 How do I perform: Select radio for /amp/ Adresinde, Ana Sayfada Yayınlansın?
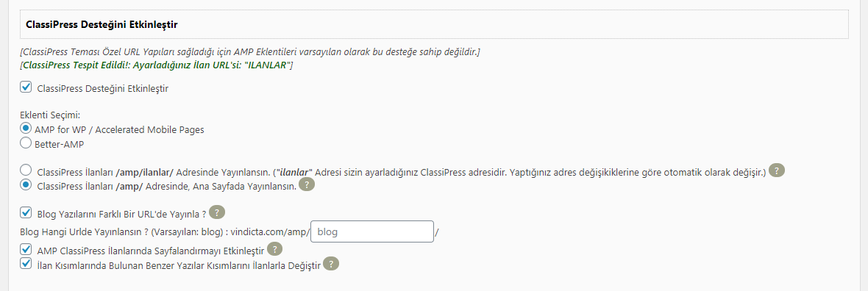[x=26, y=184]
